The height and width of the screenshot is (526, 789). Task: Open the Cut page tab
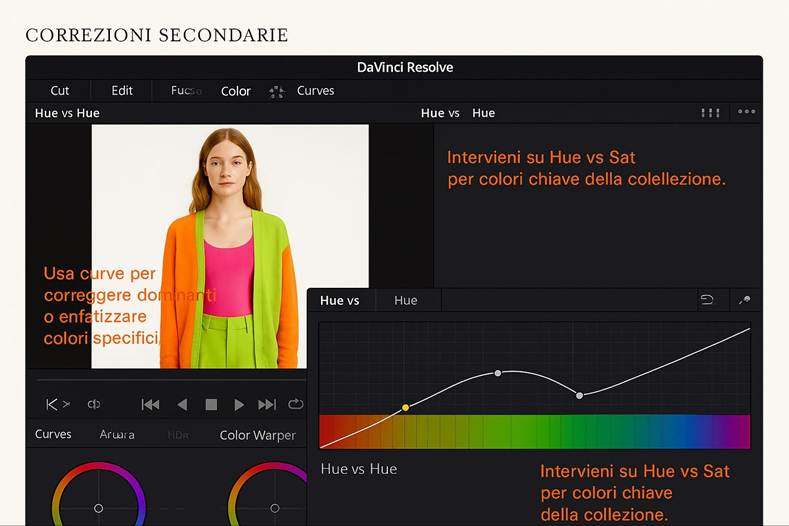pyautogui.click(x=59, y=91)
